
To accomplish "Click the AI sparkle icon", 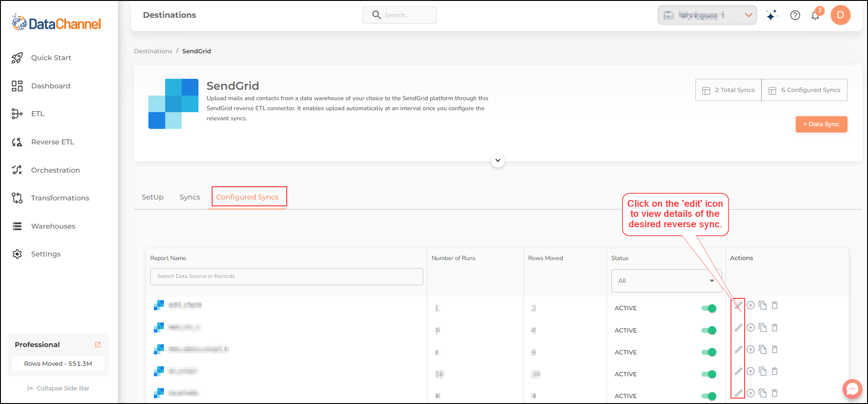I will click(x=772, y=15).
